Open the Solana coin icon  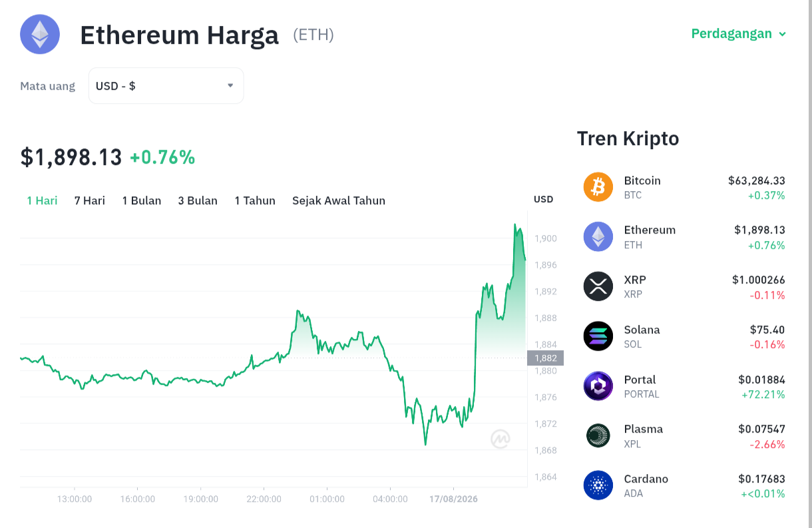click(598, 336)
